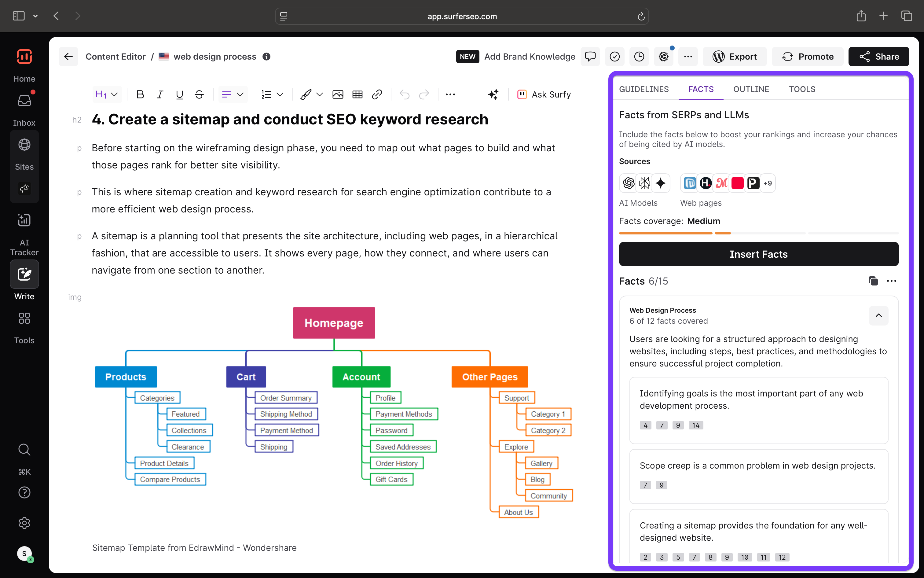Open the comments speech bubble icon
The width and height of the screenshot is (924, 578).
[590, 57]
